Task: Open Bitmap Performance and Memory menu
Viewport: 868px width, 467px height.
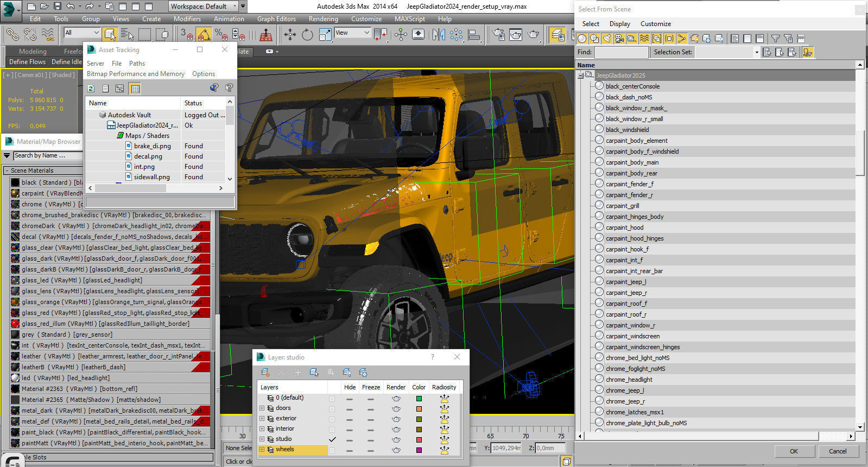Action: click(x=136, y=74)
